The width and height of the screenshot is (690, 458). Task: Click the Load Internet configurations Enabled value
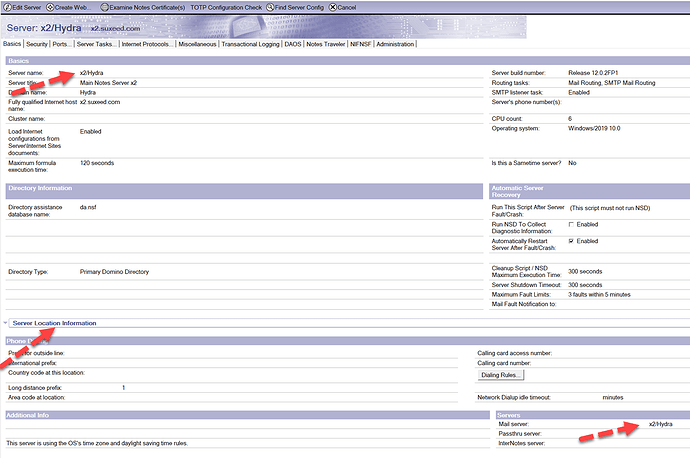(x=90, y=131)
